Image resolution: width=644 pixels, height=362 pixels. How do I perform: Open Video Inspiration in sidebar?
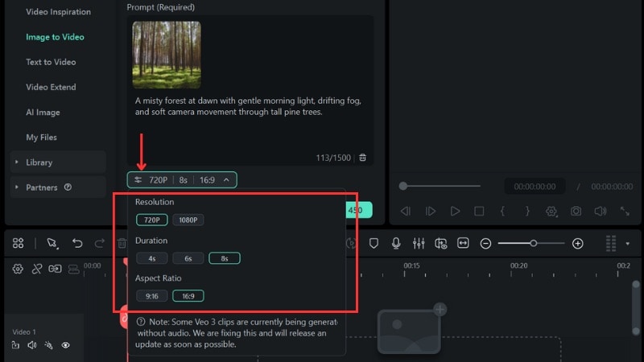coord(58,12)
